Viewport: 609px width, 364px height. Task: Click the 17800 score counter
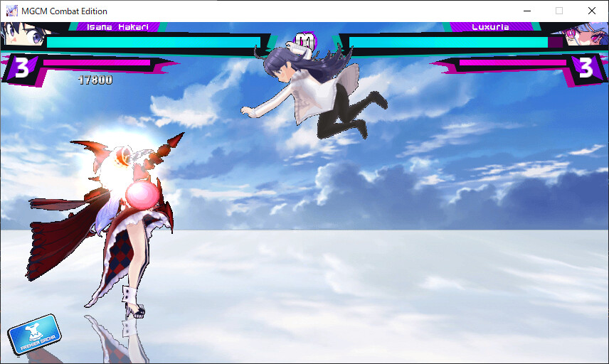95,80
